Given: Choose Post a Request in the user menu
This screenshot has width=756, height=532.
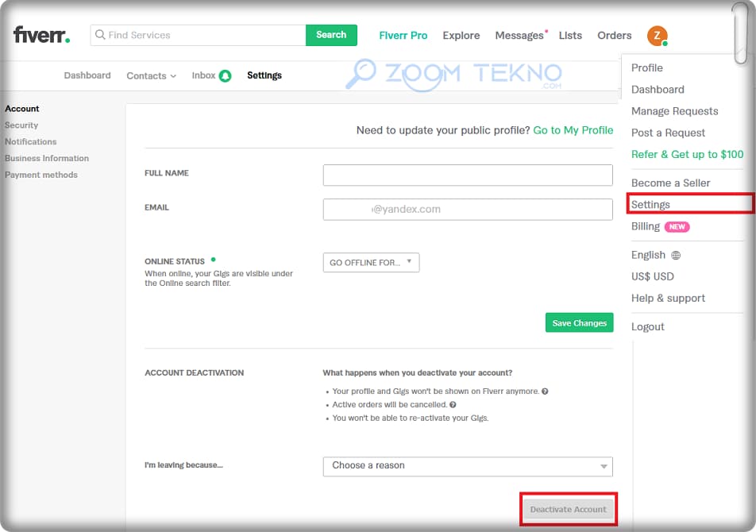Looking at the screenshot, I should (668, 133).
